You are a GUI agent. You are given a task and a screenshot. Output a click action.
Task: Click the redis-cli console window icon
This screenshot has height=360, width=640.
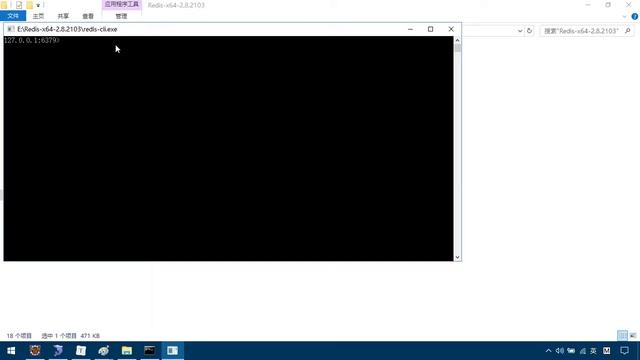(11, 29)
